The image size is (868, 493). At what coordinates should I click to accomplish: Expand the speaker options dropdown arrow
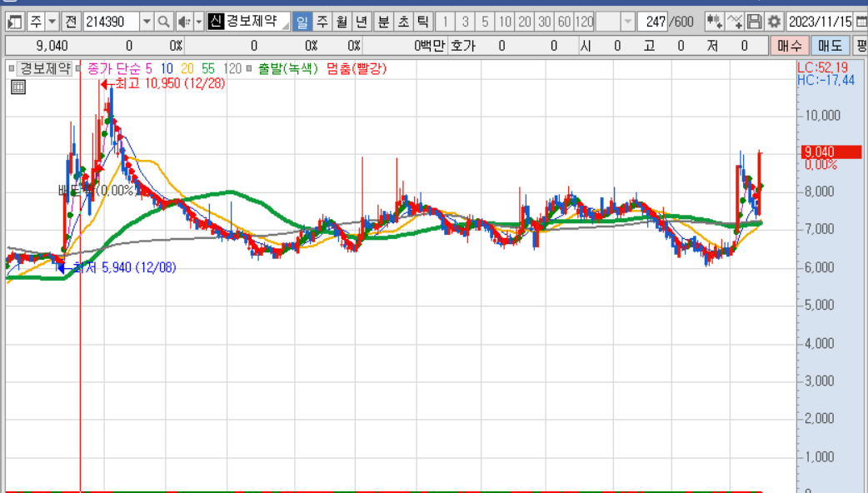tap(199, 22)
